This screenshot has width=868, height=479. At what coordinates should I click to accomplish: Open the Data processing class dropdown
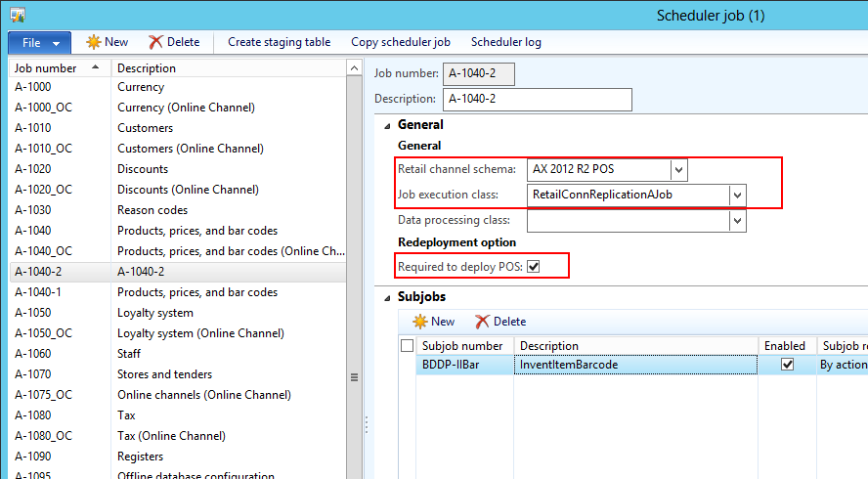pos(738,221)
